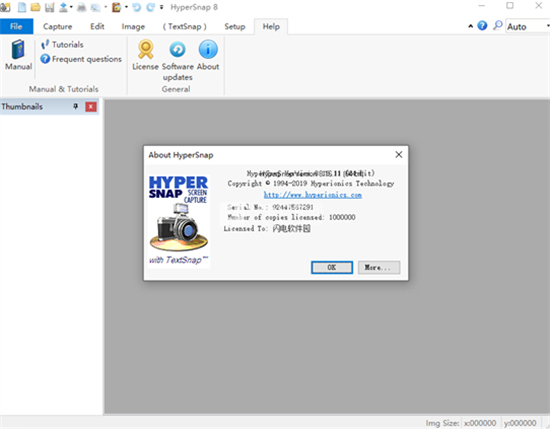Open the customize quick access toolbar arrow
Image resolution: width=550 pixels, height=429 pixels.
tap(162, 7)
